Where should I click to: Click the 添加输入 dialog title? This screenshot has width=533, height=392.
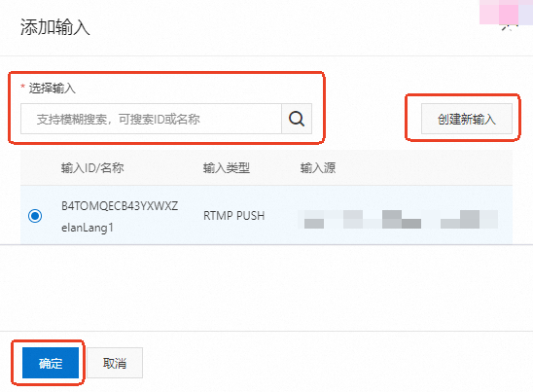pyautogui.click(x=55, y=27)
